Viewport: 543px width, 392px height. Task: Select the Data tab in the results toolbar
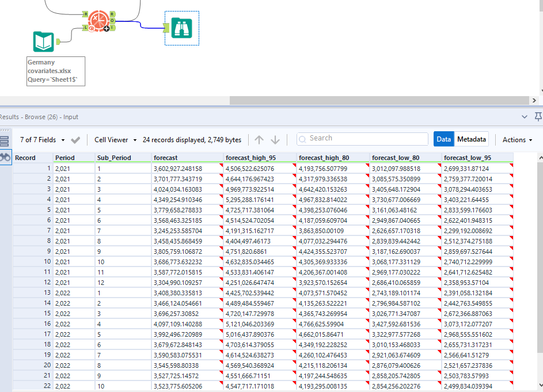click(x=442, y=139)
